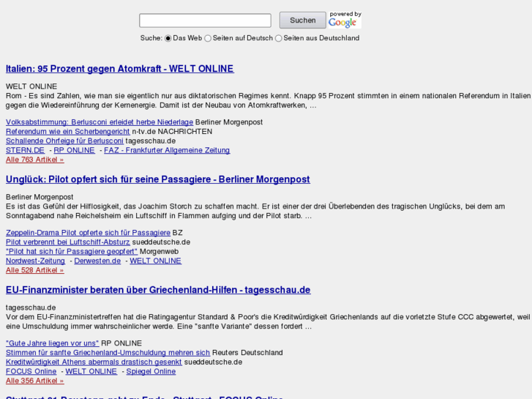Click source name Berliner Morgenpost above Luftschiff snippet
Image resolution: width=532 pixels, height=399 pixels.
(x=40, y=197)
